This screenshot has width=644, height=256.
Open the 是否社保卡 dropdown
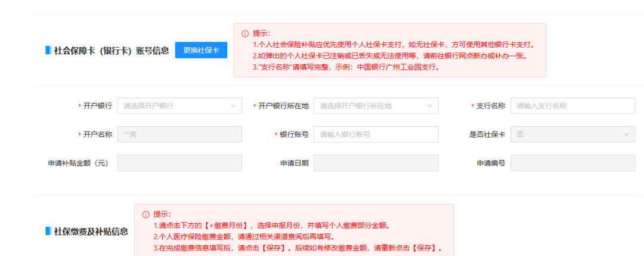pyautogui.click(x=572, y=135)
